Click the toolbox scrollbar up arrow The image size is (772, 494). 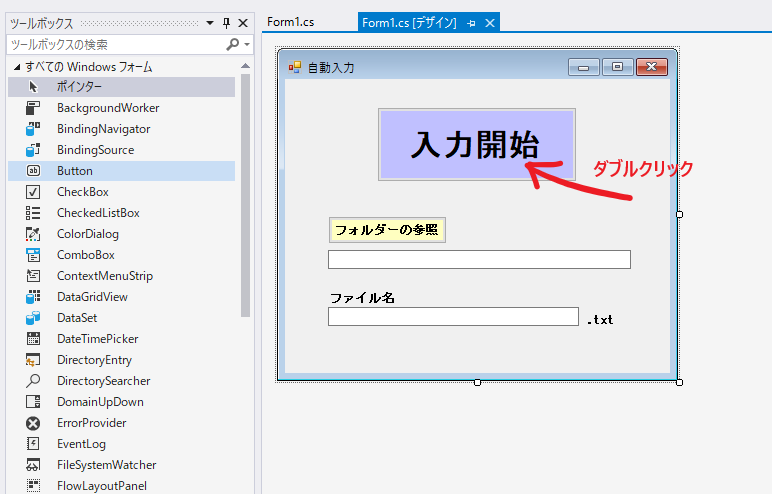pos(246,66)
